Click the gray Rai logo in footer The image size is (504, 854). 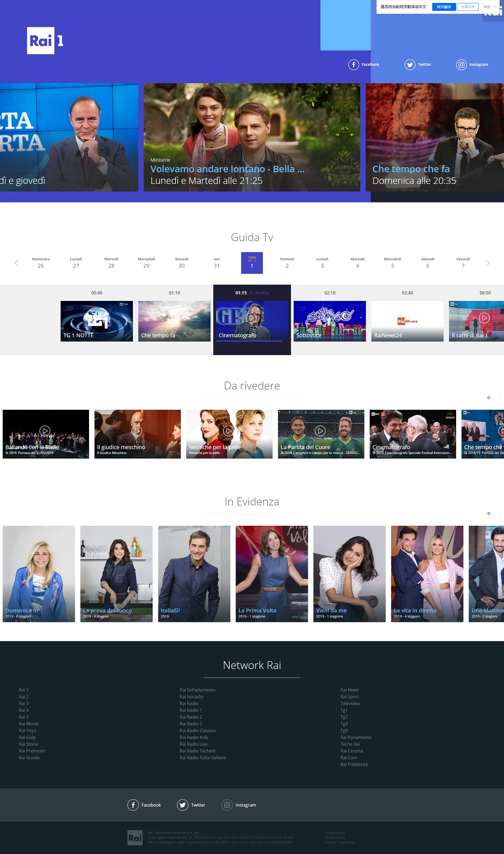tap(135, 838)
